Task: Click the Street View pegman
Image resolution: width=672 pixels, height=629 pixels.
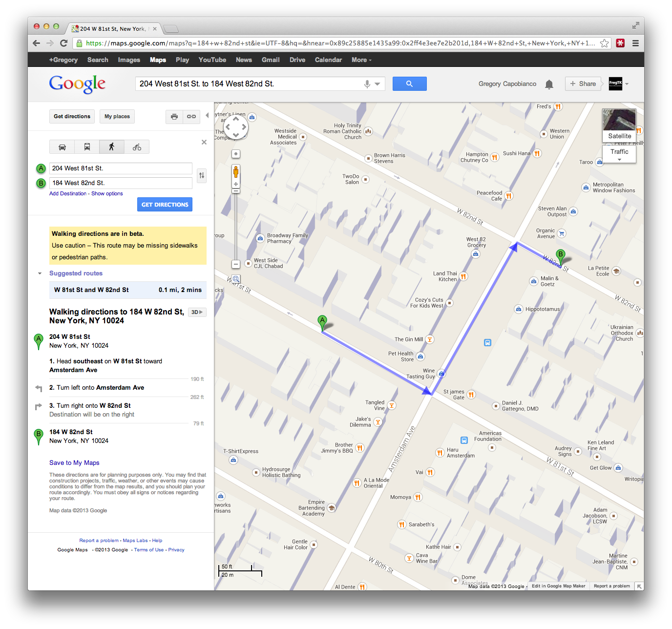Action: click(x=236, y=171)
